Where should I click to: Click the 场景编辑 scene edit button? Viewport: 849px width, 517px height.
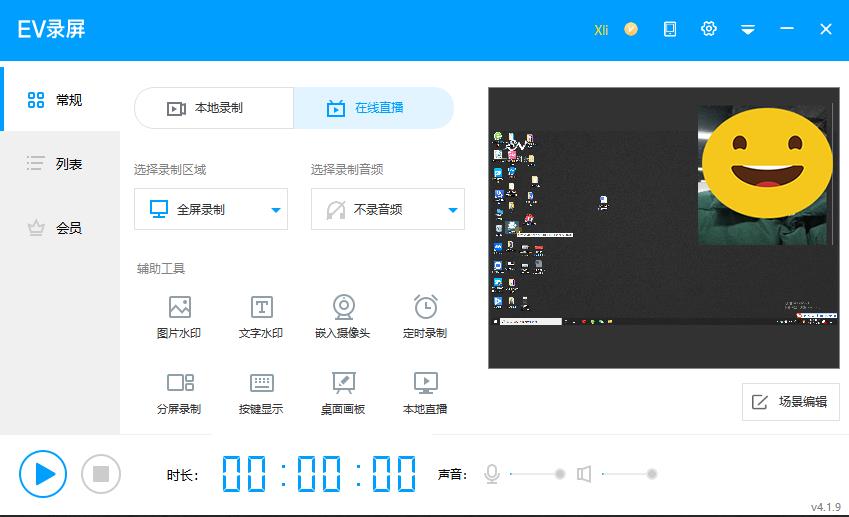point(791,402)
